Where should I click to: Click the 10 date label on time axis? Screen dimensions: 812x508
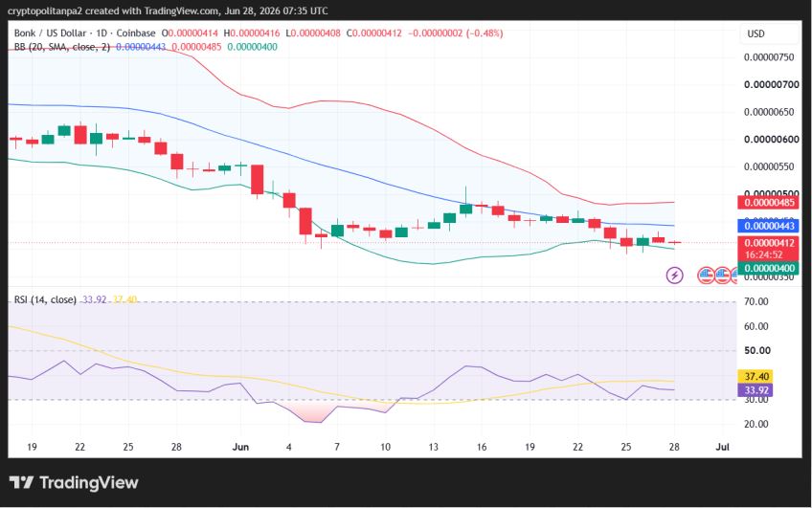coord(385,447)
